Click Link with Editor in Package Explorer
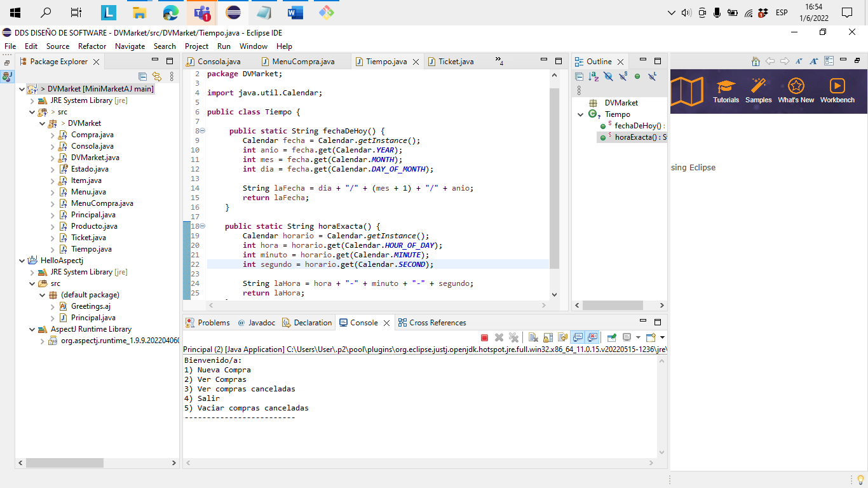Screen dimensions: 868x488 [x=157, y=76]
